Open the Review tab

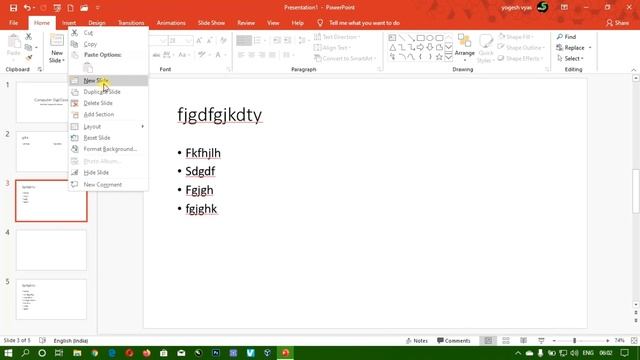[246, 23]
